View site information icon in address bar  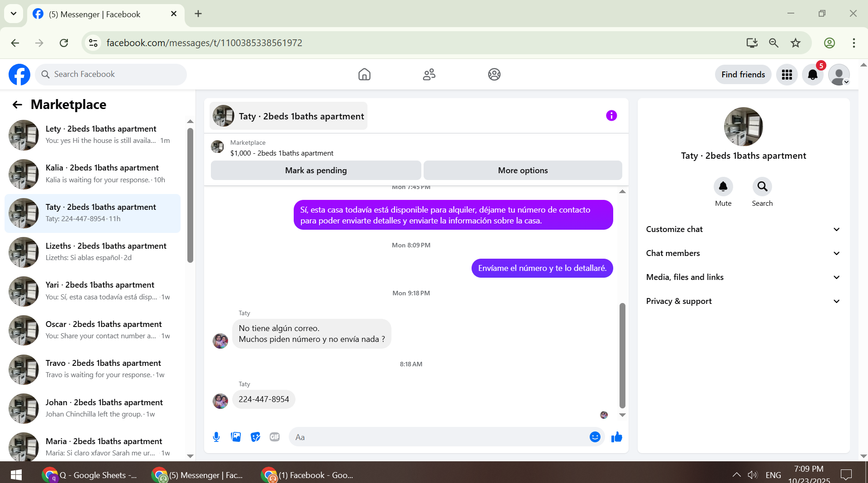[93, 43]
